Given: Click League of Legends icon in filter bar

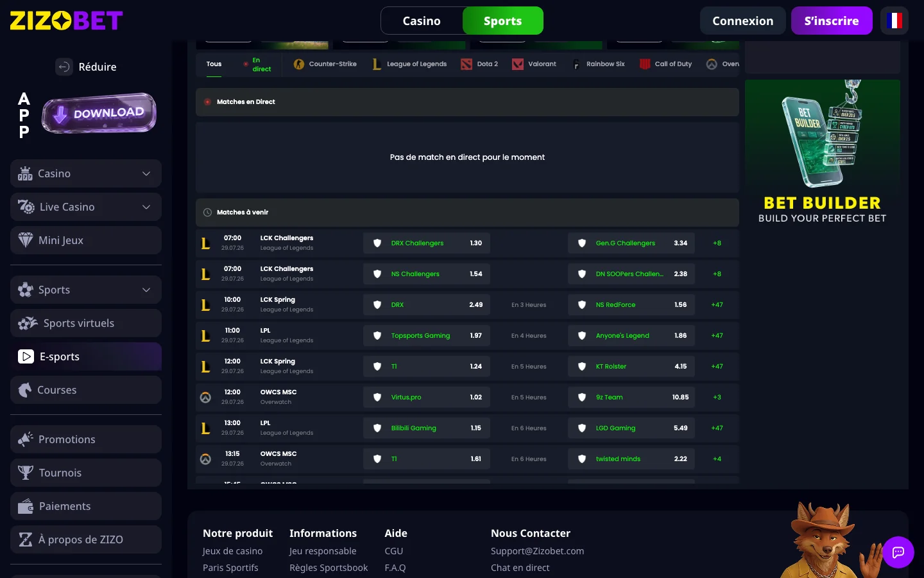Looking at the screenshot, I should (x=377, y=64).
